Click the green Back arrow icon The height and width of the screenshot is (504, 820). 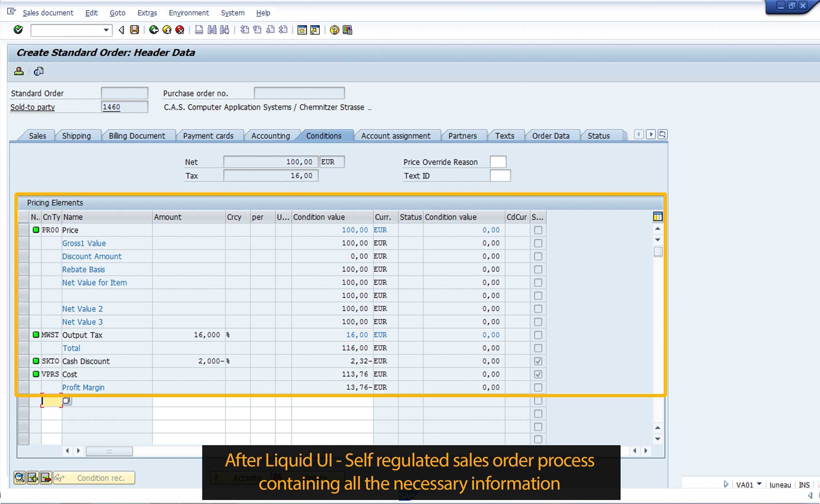point(154,30)
